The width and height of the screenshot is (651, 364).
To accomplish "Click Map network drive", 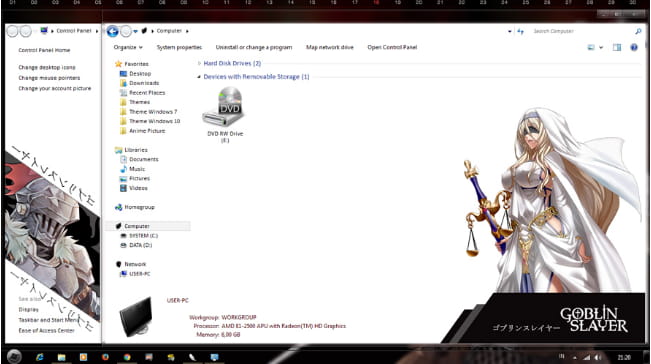I will (x=330, y=47).
